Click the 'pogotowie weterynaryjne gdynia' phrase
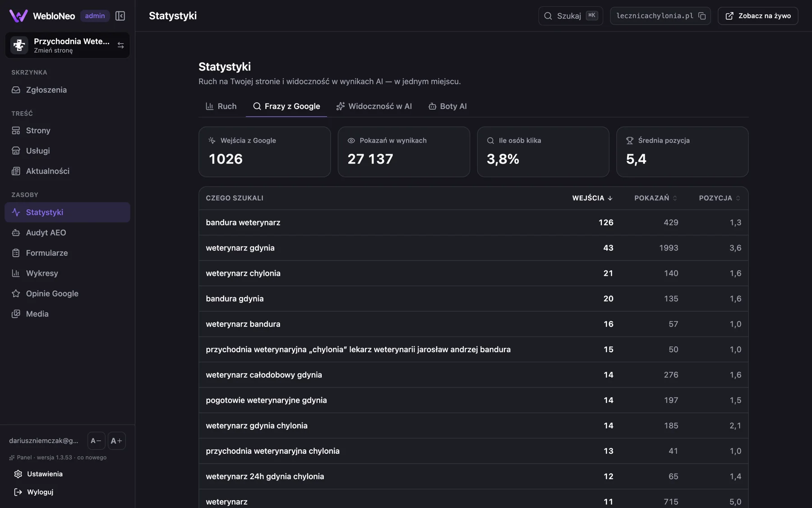 266,400
